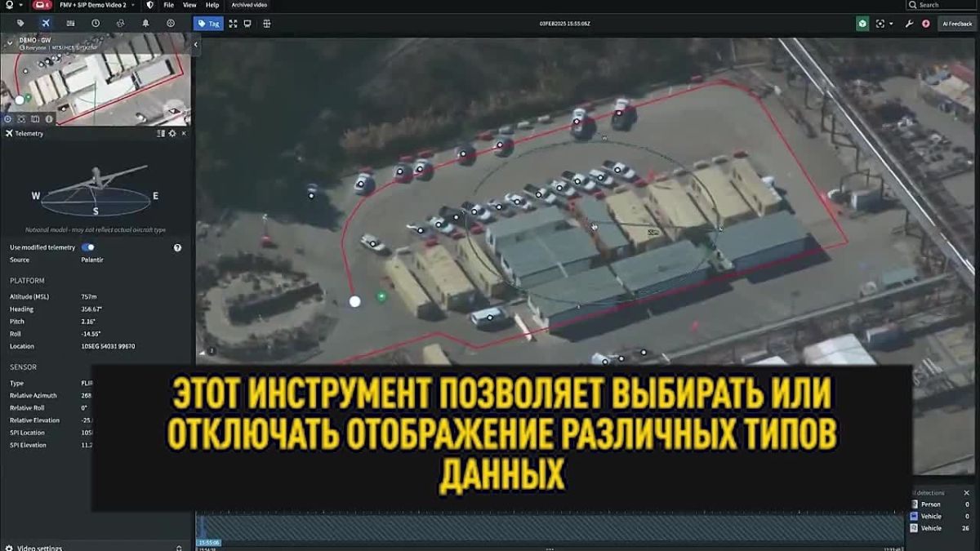Click the AI Feedback button
The image size is (980, 551).
click(x=957, y=24)
